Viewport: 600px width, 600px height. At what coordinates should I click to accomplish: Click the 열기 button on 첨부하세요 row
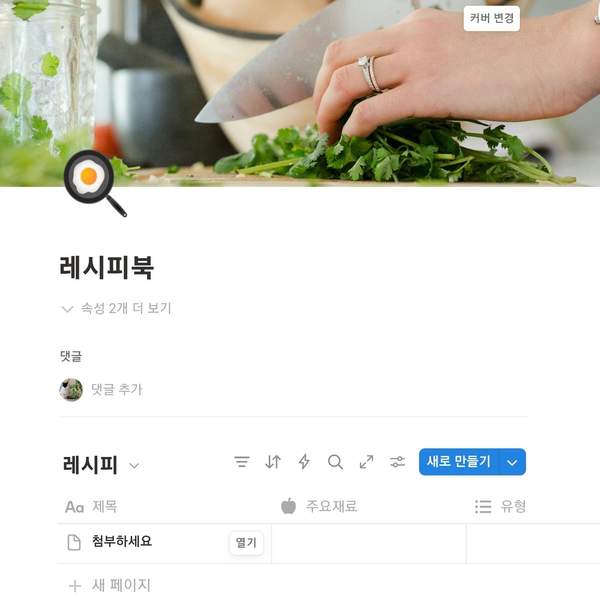click(246, 543)
